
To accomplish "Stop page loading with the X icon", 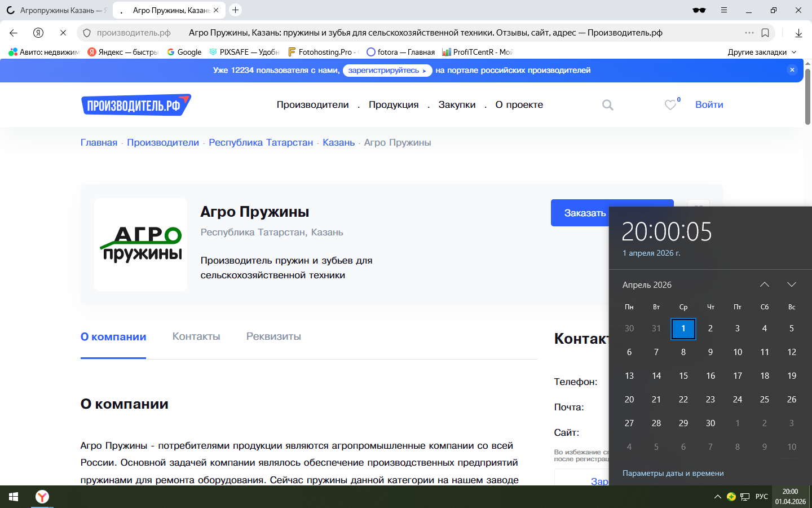I will 63,33.
